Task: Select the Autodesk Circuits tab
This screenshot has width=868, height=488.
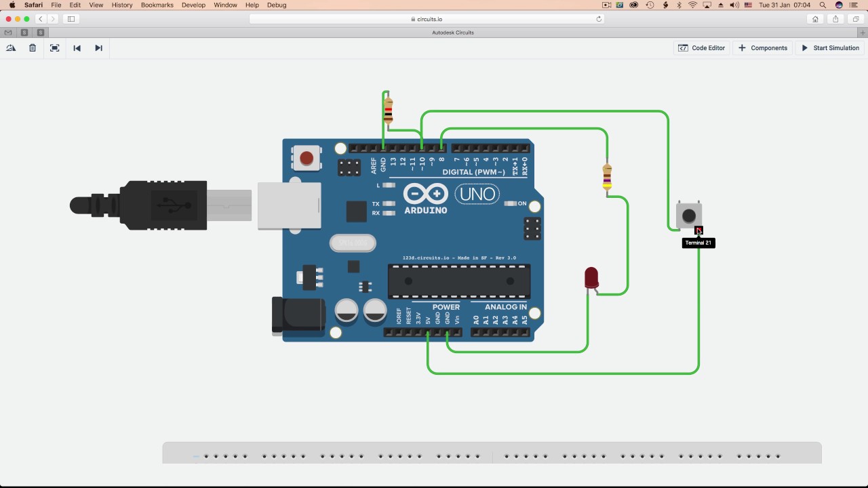Action: click(453, 33)
